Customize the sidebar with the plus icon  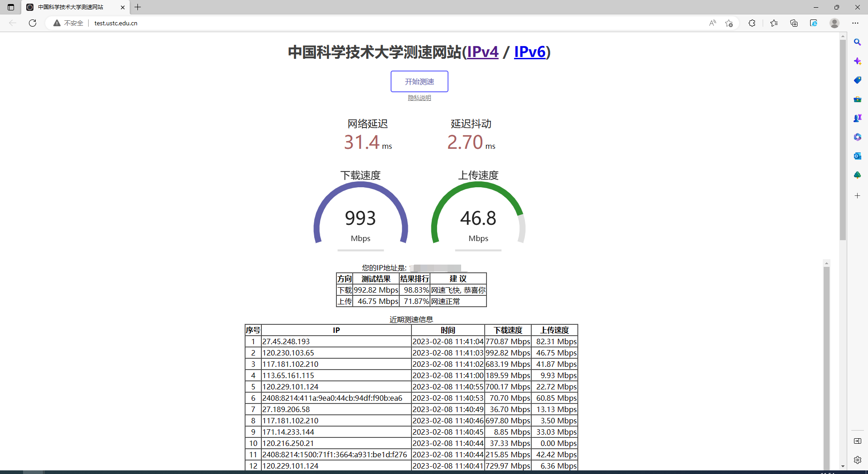(857, 196)
